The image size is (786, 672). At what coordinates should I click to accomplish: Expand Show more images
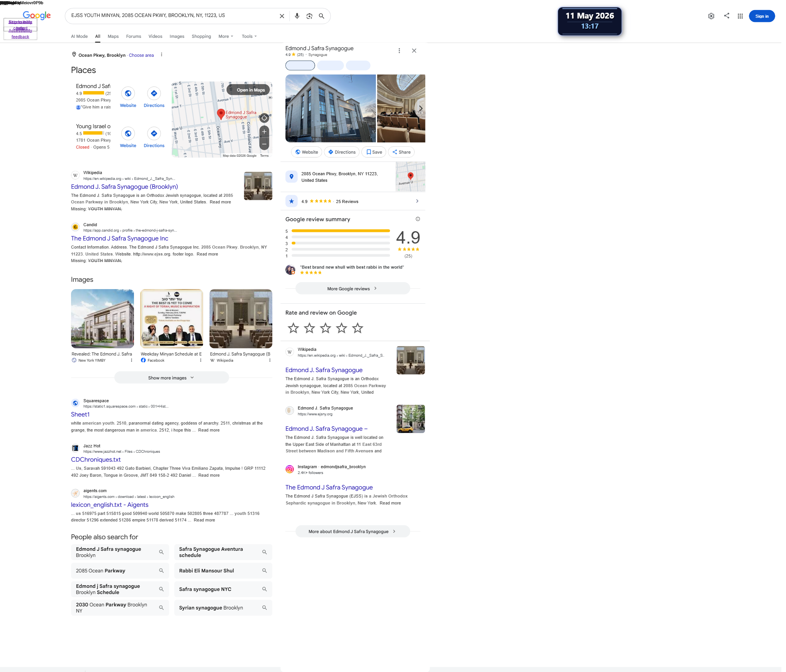(171, 378)
